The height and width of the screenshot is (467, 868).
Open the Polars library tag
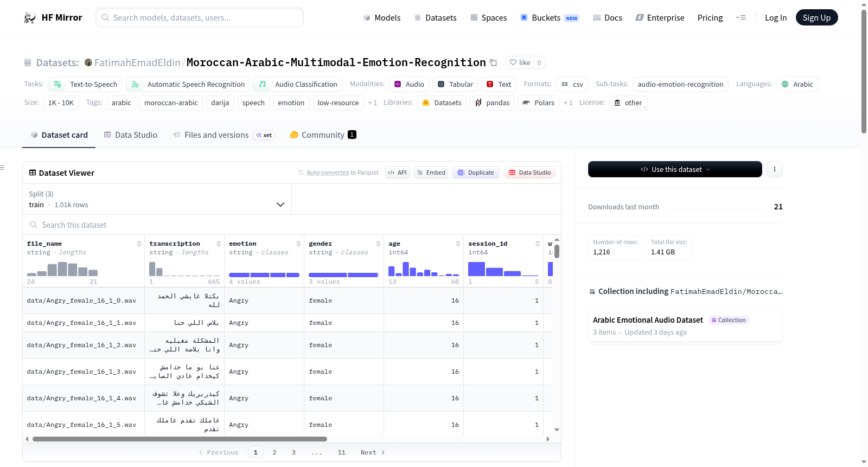point(538,103)
